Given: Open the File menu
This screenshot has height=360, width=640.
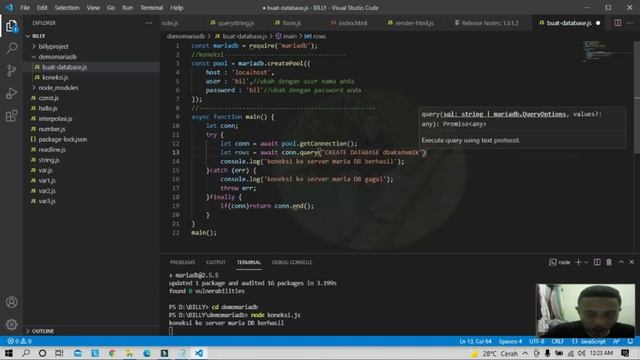Looking at the screenshot, I should (x=25, y=8).
